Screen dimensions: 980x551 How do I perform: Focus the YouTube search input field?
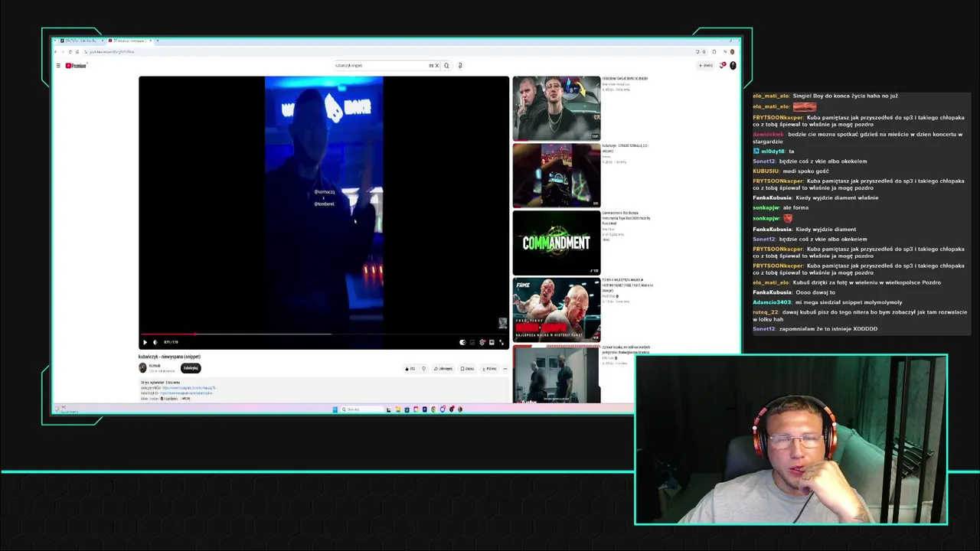(x=381, y=66)
